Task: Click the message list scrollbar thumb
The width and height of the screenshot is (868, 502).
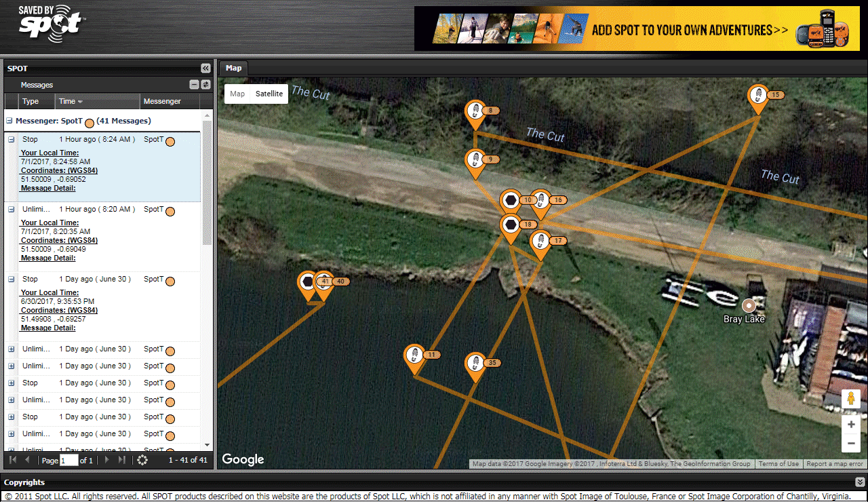Action: pyautogui.click(x=208, y=183)
